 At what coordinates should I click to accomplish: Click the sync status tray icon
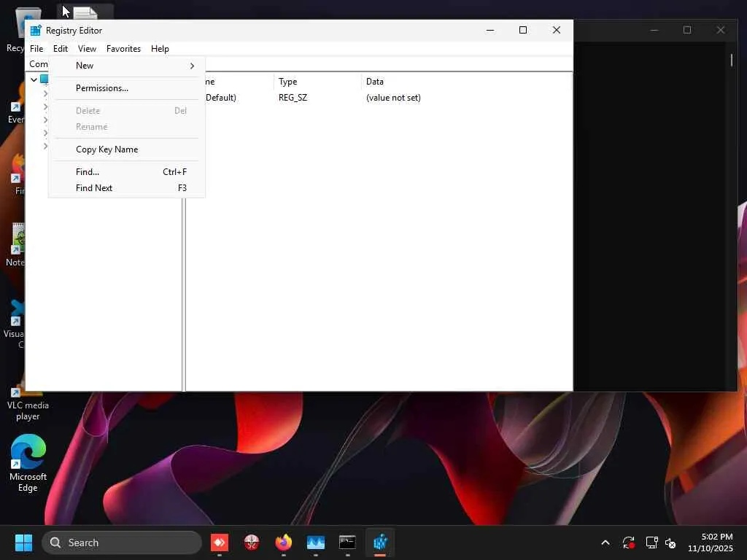628,542
